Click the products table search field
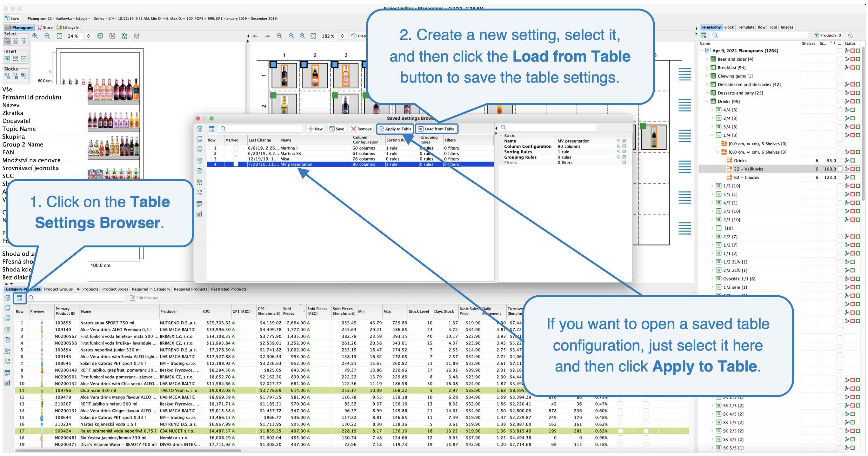Screen dimensions: 868x456 point(77,298)
